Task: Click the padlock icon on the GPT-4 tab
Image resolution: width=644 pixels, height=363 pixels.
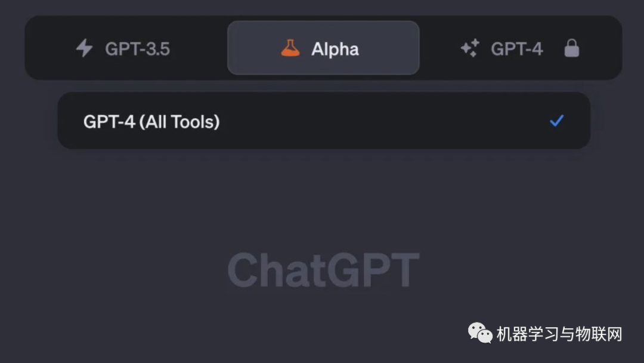Action: (571, 48)
